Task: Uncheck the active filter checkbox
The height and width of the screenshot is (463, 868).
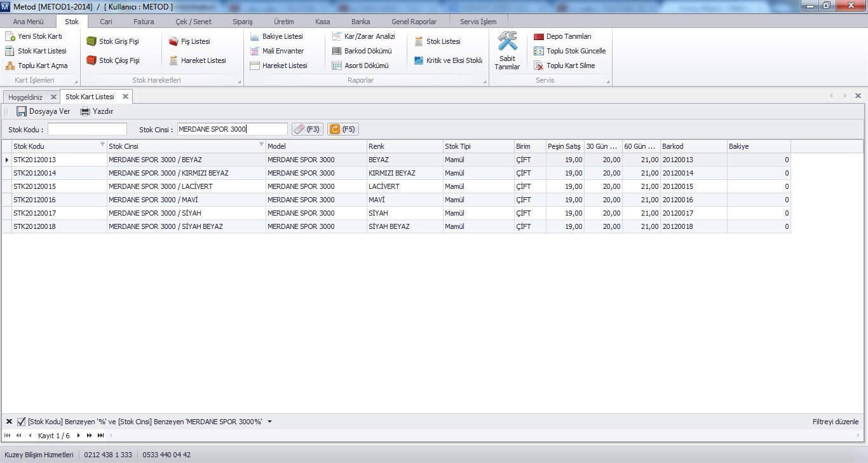Action: point(22,422)
